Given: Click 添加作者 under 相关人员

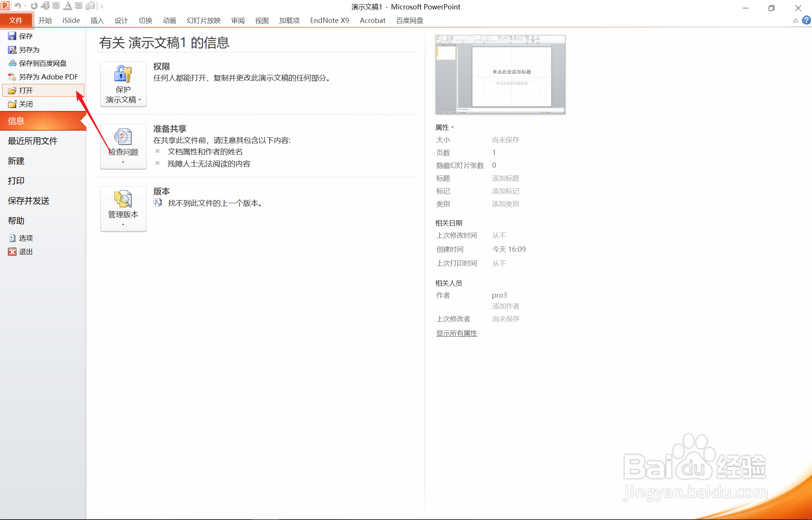Looking at the screenshot, I should (505, 306).
